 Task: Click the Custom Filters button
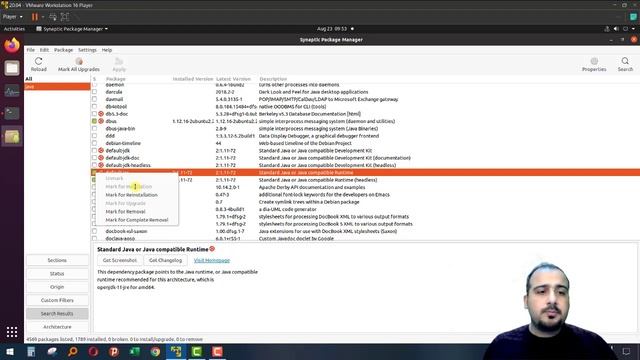[x=57, y=300]
